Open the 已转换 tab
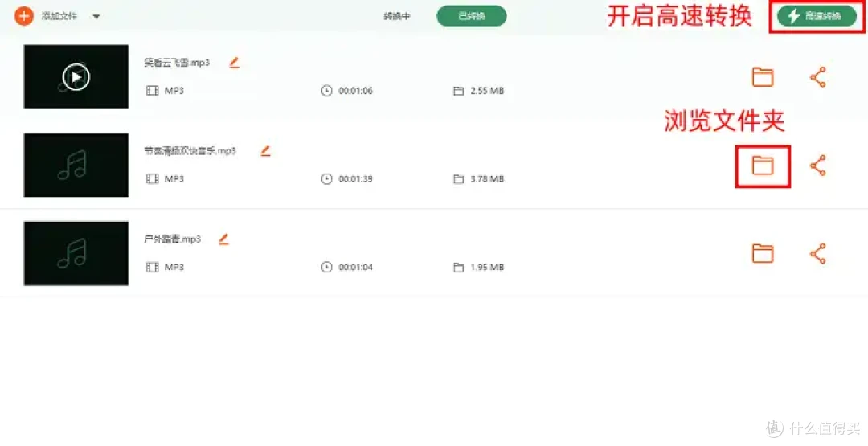 [x=472, y=16]
